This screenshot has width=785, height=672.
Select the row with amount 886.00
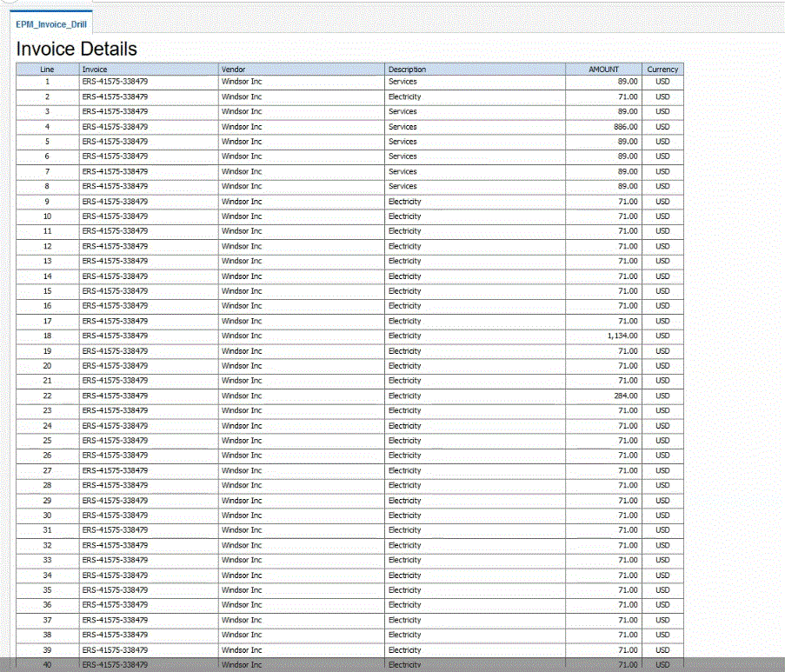[348, 126]
